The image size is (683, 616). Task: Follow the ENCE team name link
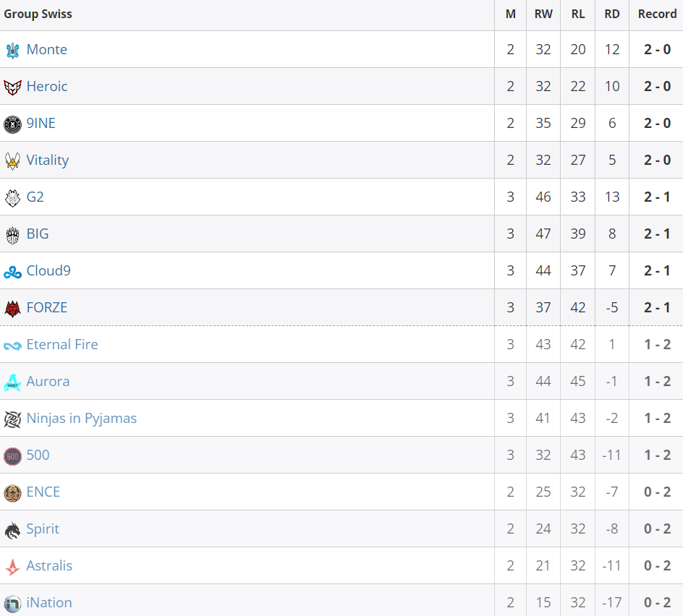point(43,492)
